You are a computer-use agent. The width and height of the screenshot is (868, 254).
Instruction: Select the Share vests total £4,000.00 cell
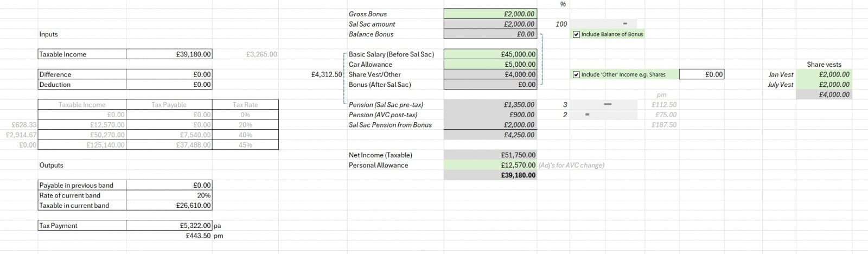tap(823, 94)
